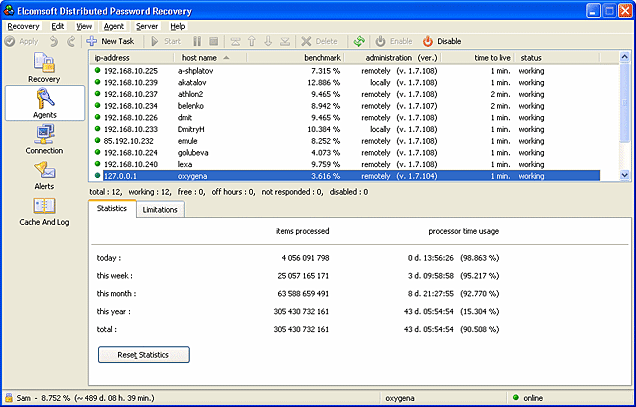Switch to the Limitations tab

click(160, 210)
